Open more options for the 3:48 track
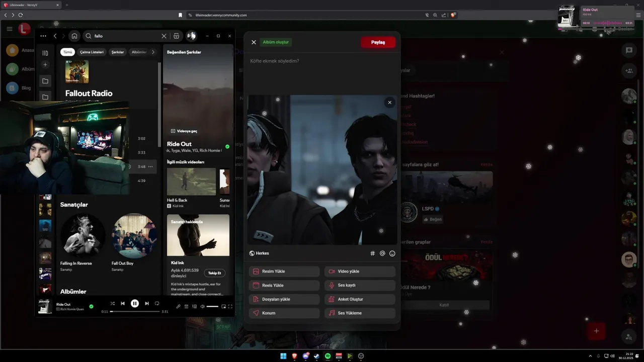The image size is (644, 362). [x=150, y=166]
